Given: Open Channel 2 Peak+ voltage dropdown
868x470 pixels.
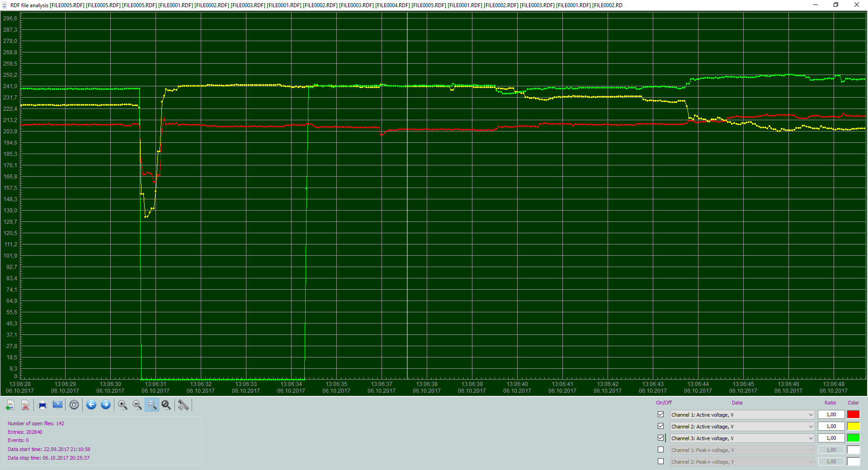Looking at the screenshot, I should point(742,461).
